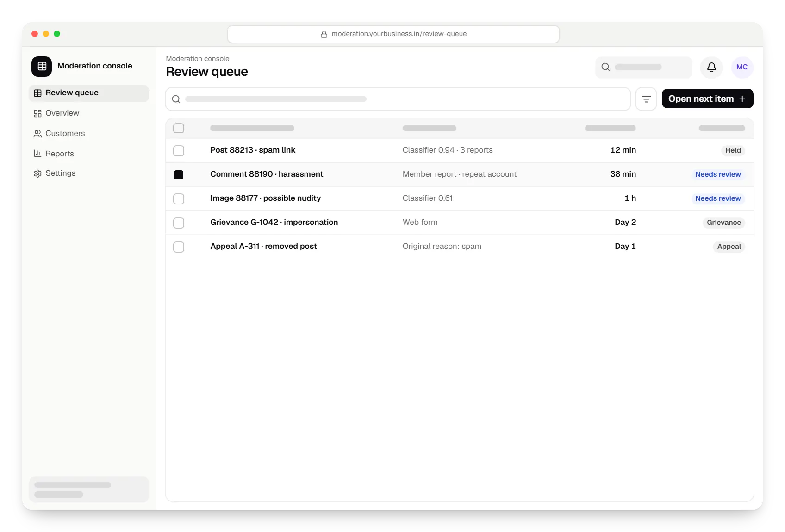Click the Day 1 age value
The height and width of the screenshot is (532, 785).
click(x=625, y=246)
